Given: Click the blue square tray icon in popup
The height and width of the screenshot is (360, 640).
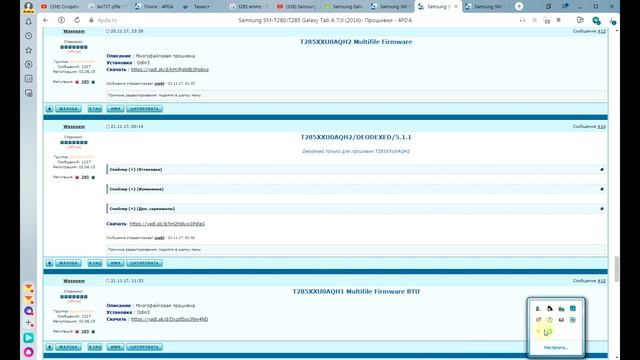Looking at the screenshot, I should pos(573,309).
